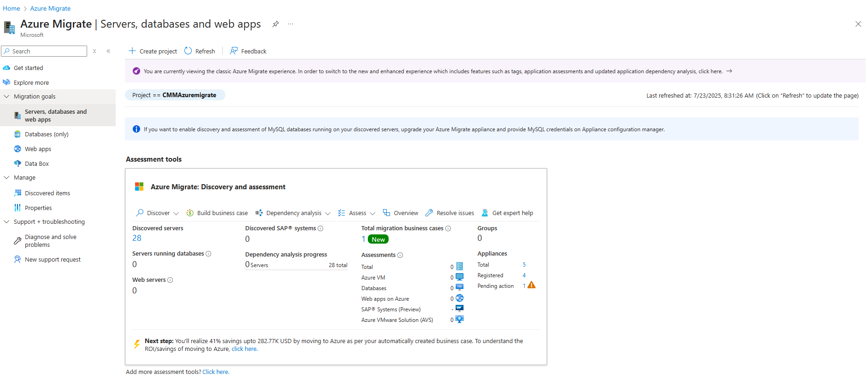
Task: Click the Project == CMMAzuremigrate filter pill
Action: (175, 95)
